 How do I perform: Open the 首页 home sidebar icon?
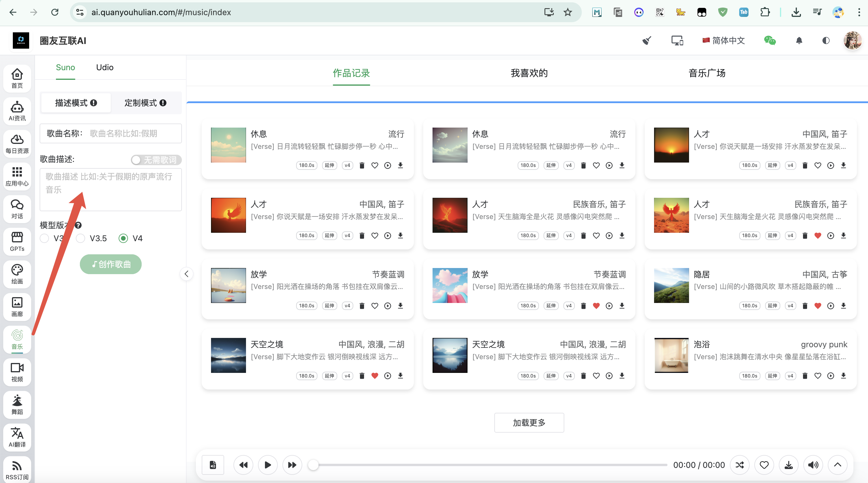(x=17, y=78)
